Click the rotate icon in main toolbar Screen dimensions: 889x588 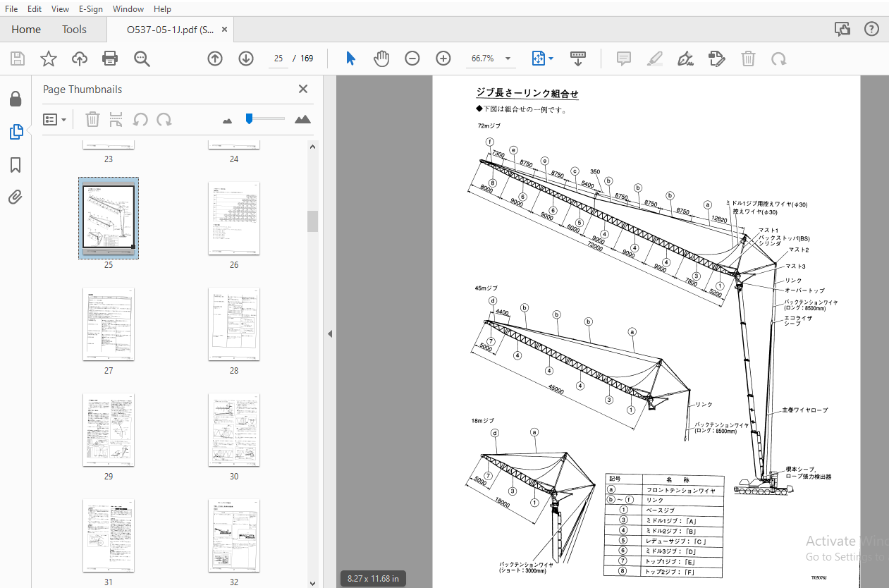(x=779, y=59)
